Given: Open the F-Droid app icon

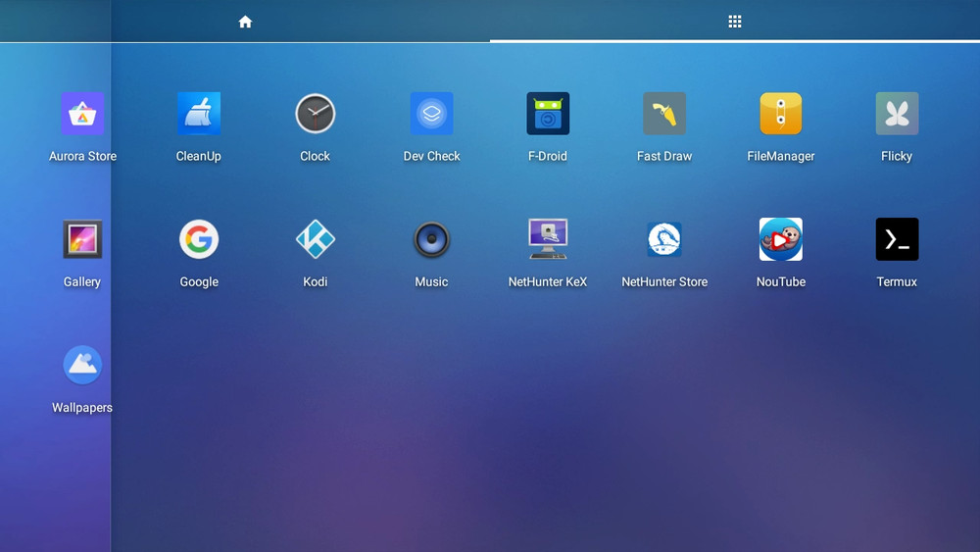Looking at the screenshot, I should [x=548, y=113].
